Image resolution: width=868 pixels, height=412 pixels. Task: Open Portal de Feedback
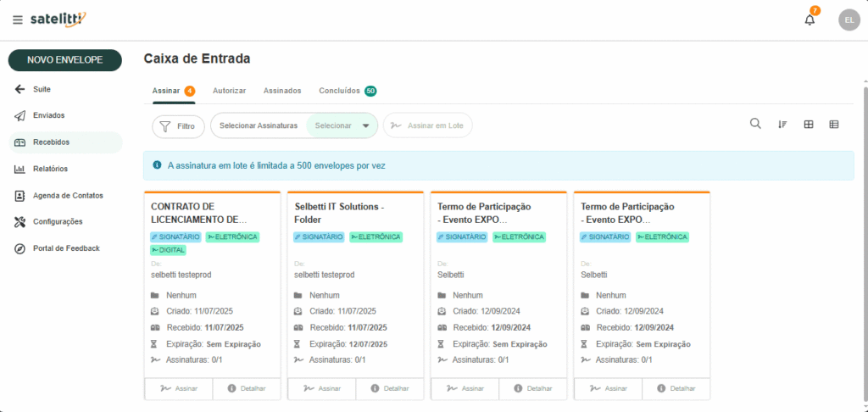tap(66, 248)
